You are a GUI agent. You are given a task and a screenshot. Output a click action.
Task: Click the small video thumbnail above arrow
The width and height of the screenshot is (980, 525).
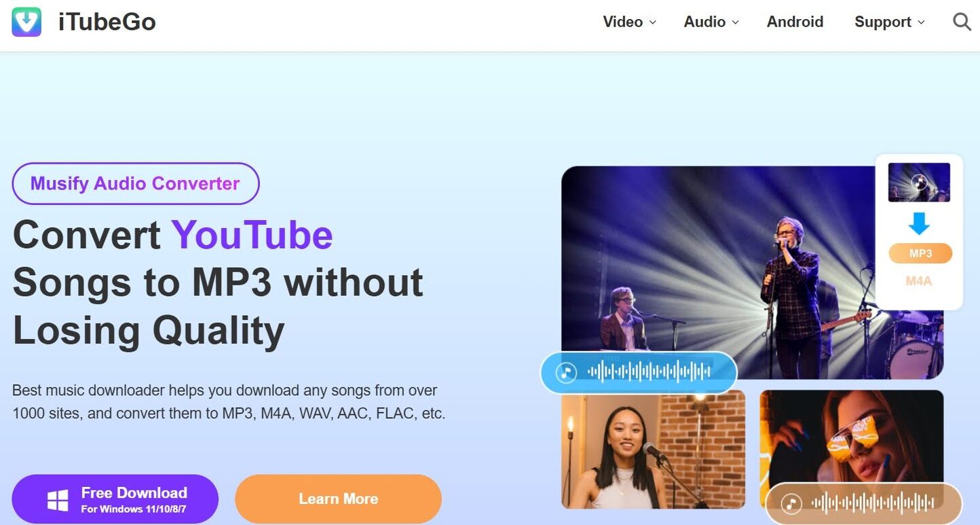pos(919,182)
